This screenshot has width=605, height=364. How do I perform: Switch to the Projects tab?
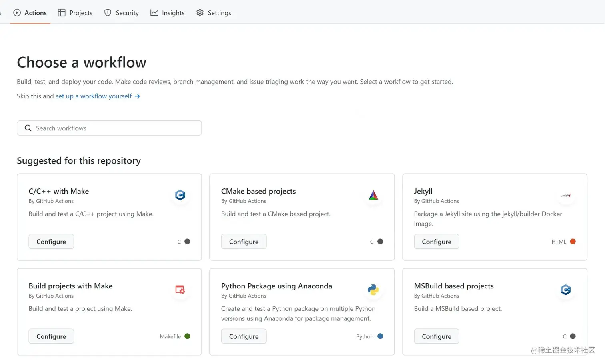(x=75, y=13)
